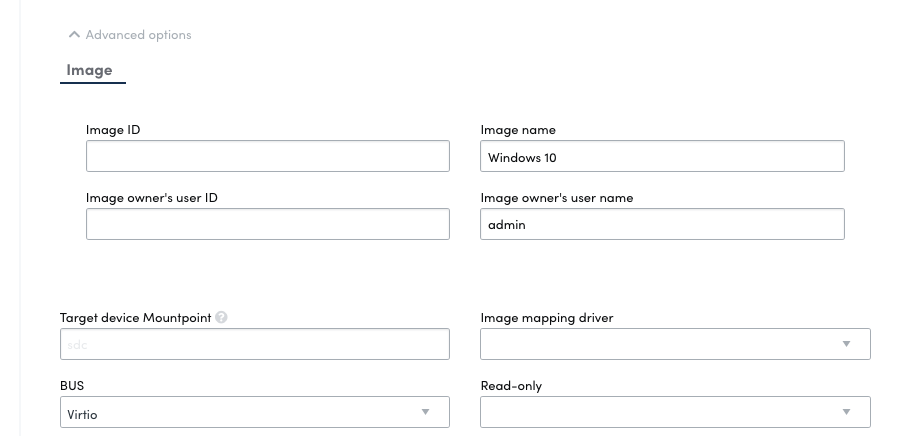Switch to the Image tab
Image resolution: width=902 pixels, height=436 pixels.
pos(89,70)
